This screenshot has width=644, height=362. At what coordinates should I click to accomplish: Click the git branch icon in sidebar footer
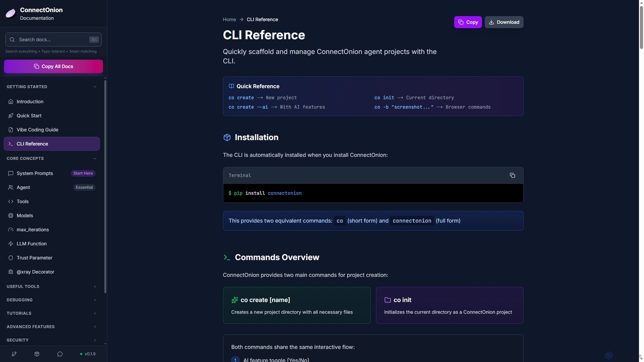[14, 354]
